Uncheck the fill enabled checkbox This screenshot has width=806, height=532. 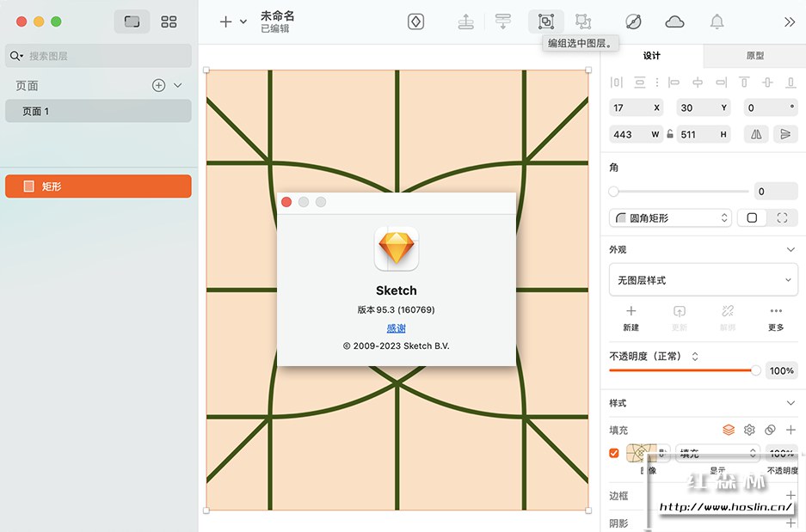click(x=614, y=453)
